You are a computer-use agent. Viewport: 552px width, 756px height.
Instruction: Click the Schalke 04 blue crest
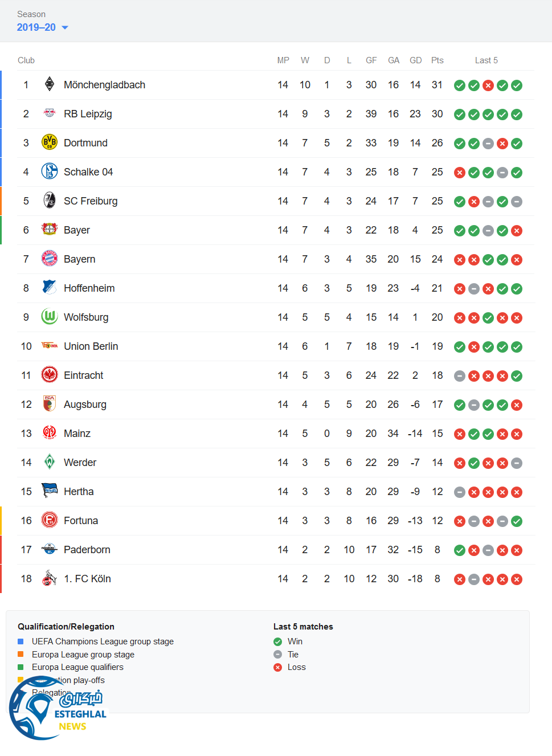[50, 171]
